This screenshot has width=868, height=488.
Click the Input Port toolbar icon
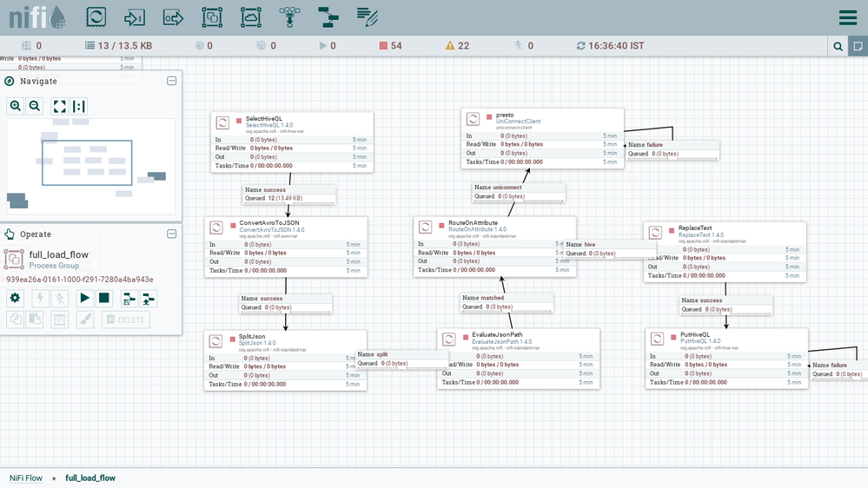[135, 16]
